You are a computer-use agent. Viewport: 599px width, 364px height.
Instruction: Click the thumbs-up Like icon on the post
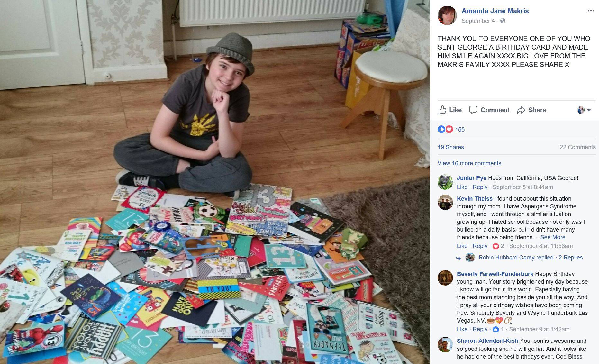tap(442, 110)
